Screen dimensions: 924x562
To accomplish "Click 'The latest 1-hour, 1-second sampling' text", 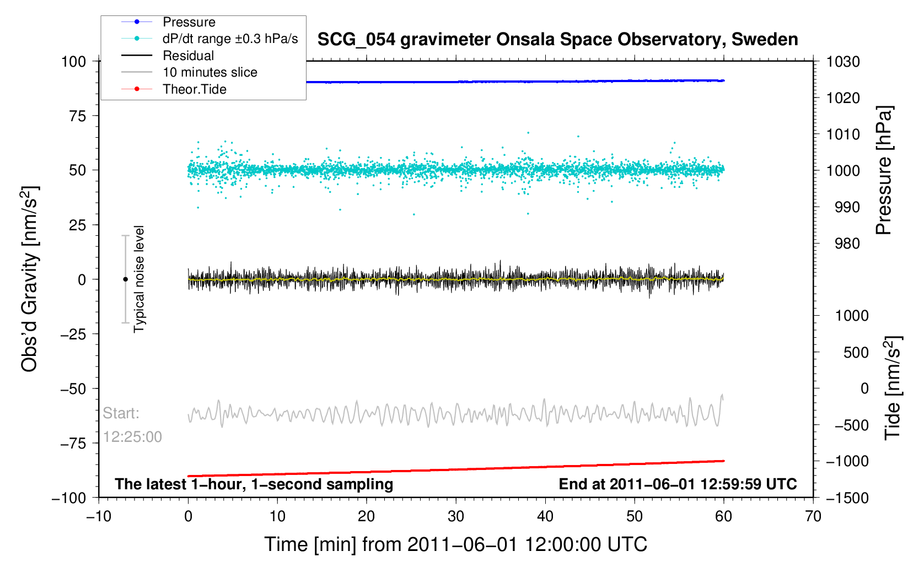I will [254, 484].
